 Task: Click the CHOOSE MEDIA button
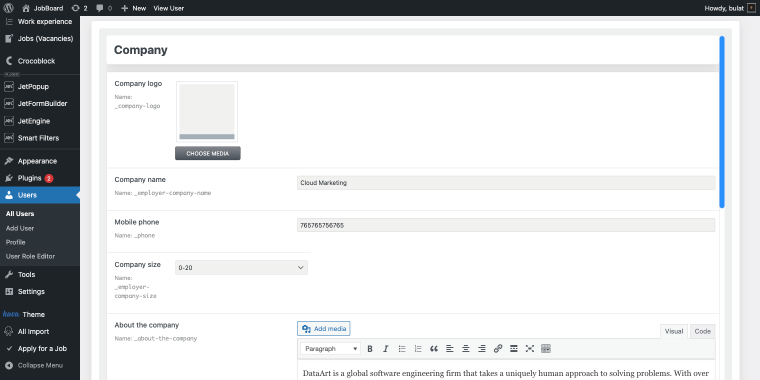[x=207, y=153]
